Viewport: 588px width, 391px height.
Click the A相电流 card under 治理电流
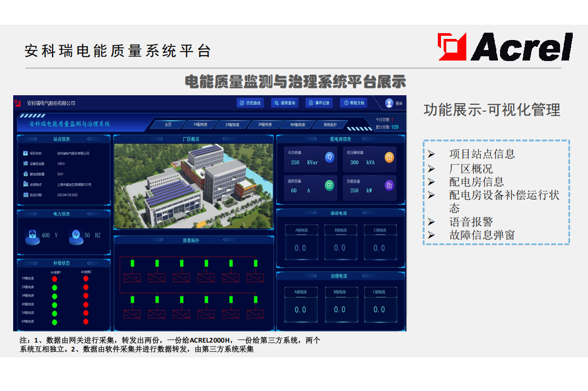(x=301, y=305)
